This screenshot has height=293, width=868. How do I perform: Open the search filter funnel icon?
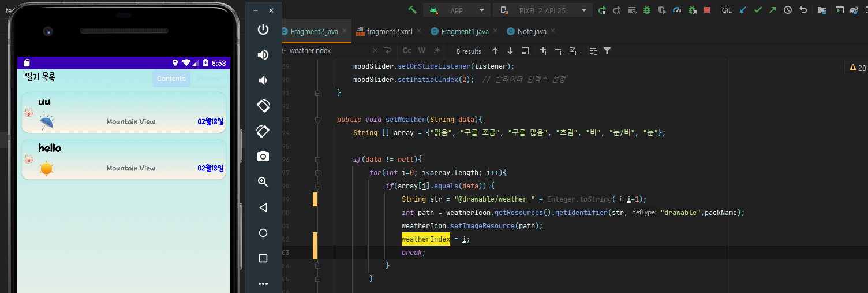click(607, 51)
